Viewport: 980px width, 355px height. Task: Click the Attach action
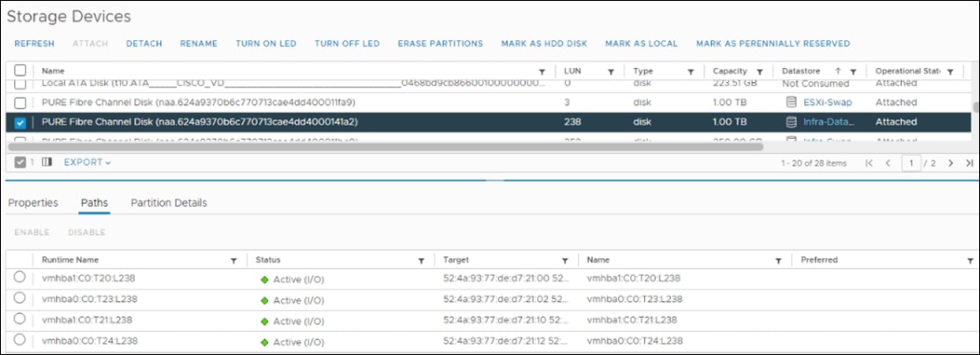[x=90, y=44]
